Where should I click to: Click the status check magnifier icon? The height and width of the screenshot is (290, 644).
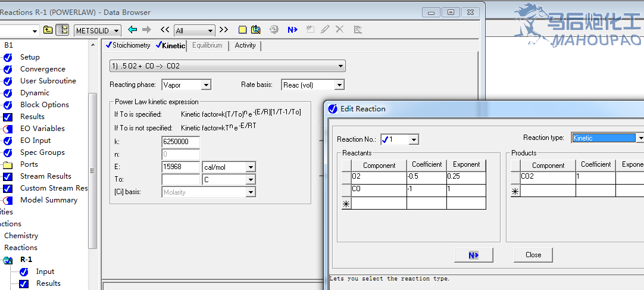(256, 30)
